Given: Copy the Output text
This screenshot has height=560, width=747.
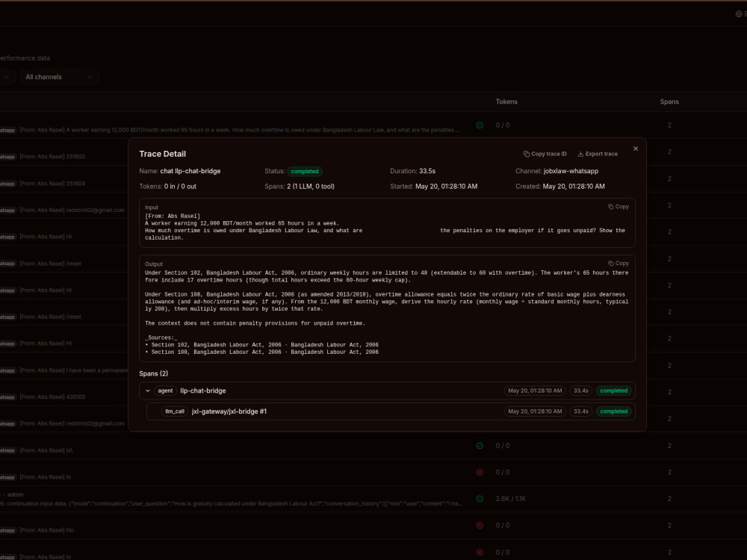Looking at the screenshot, I should (619, 264).
